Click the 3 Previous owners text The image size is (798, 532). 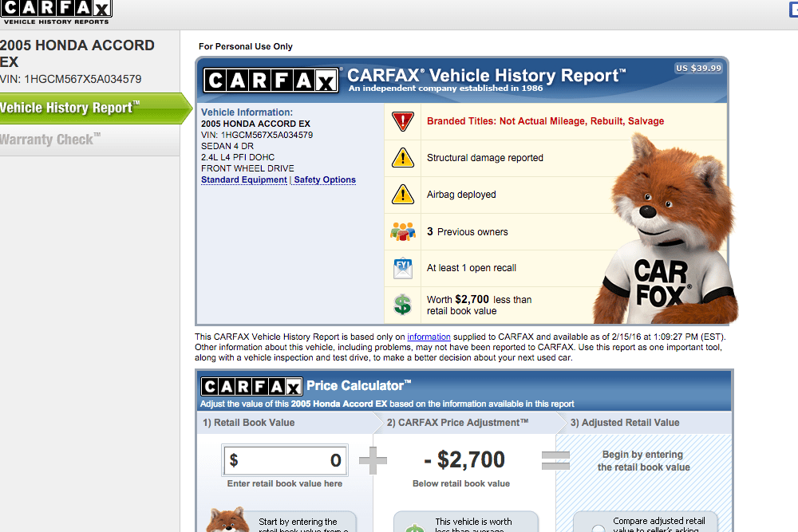click(467, 231)
